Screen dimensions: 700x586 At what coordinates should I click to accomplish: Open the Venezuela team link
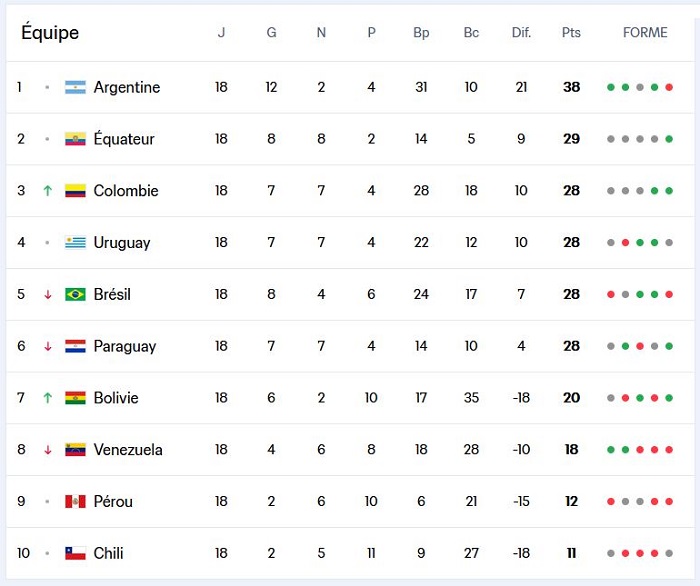pyautogui.click(x=128, y=450)
